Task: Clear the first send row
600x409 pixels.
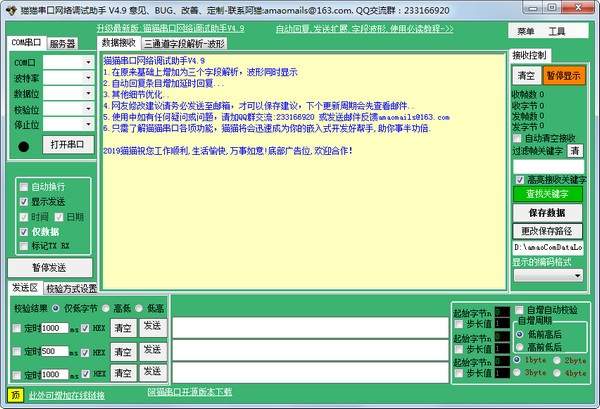Action: coord(123,327)
